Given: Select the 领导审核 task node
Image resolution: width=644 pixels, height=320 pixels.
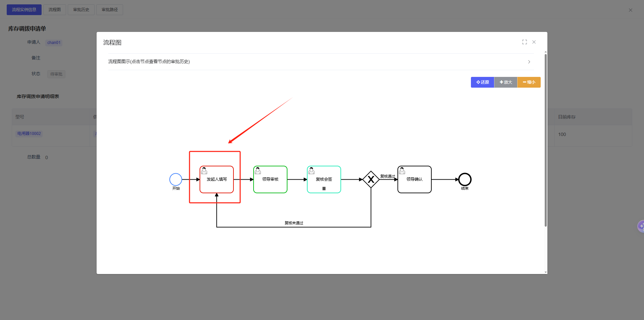Looking at the screenshot, I should click(270, 179).
